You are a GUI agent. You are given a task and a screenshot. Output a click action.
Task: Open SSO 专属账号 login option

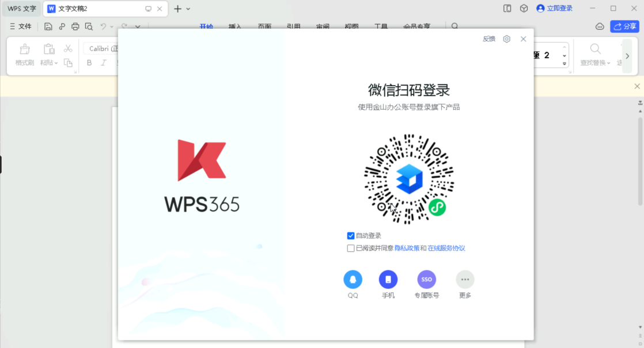[426, 279]
